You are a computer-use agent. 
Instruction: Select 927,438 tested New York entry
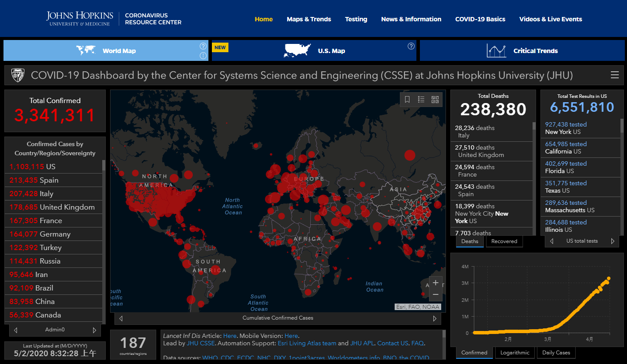point(580,128)
